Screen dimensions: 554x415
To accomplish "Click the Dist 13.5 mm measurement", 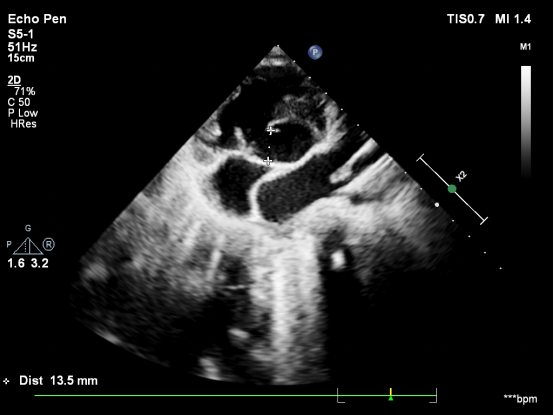I will click(x=58, y=381).
